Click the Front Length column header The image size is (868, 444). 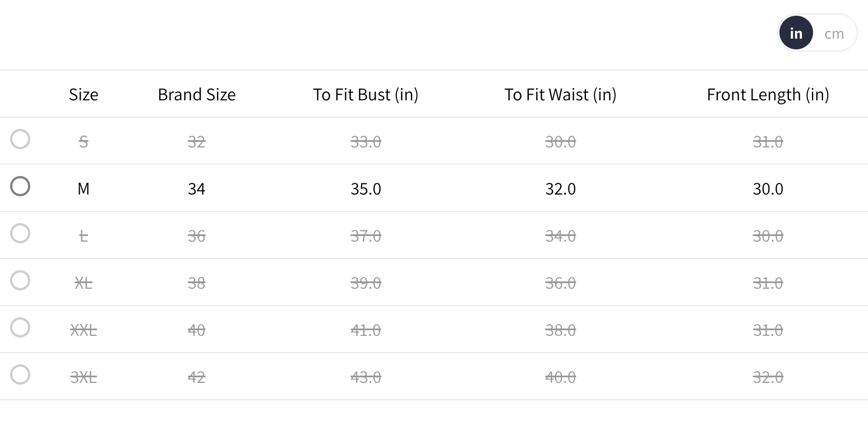(x=768, y=94)
